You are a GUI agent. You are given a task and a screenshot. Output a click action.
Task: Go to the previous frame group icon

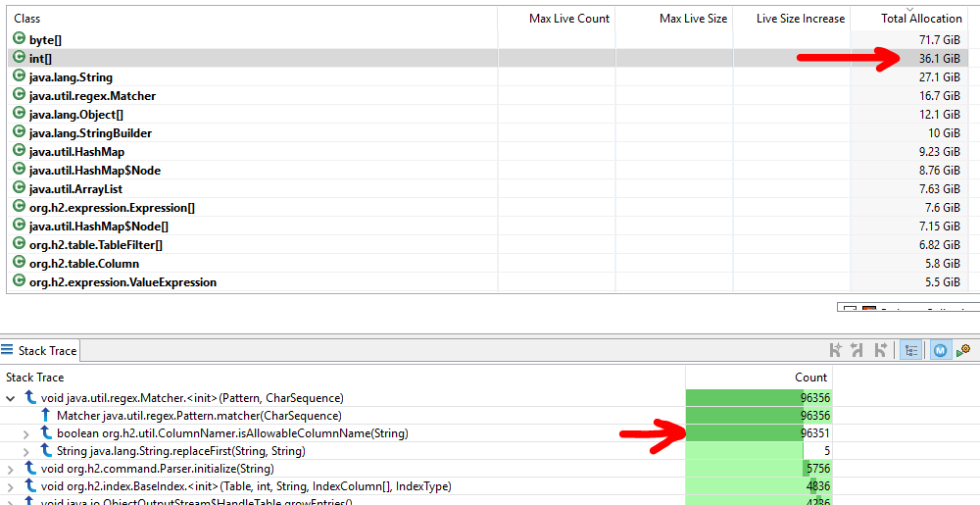pos(857,351)
